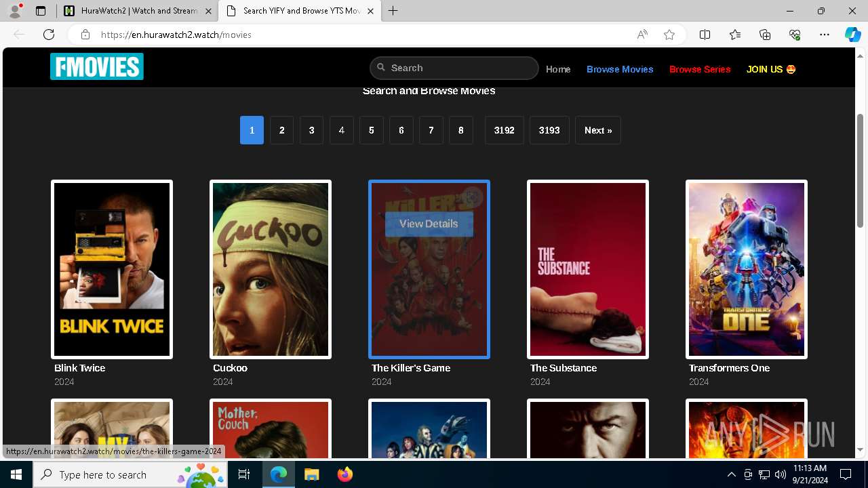868x488 pixels.
Task: Click the FMOVIES logo
Action: tap(97, 66)
